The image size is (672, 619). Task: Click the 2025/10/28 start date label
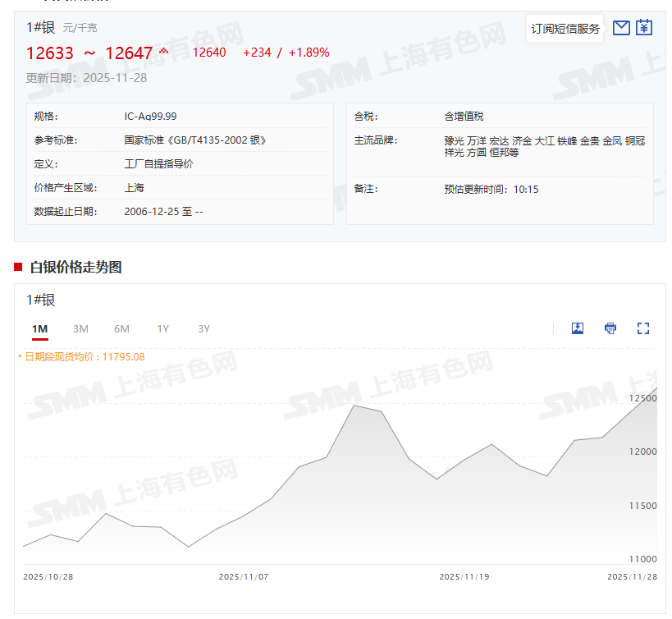pos(48,576)
